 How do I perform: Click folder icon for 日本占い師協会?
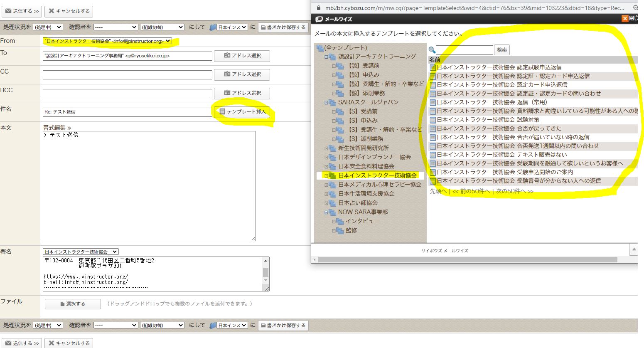(x=332, y=203)
